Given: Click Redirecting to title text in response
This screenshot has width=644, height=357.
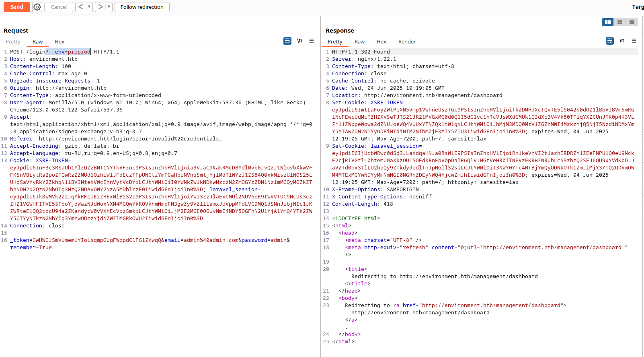Looking at the screenshot, I should [445, 276].
